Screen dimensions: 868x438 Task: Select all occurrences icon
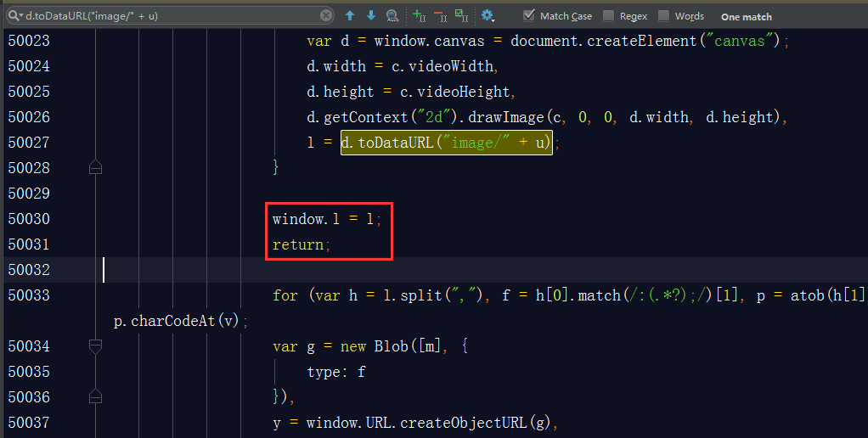[x=461, y=15]
